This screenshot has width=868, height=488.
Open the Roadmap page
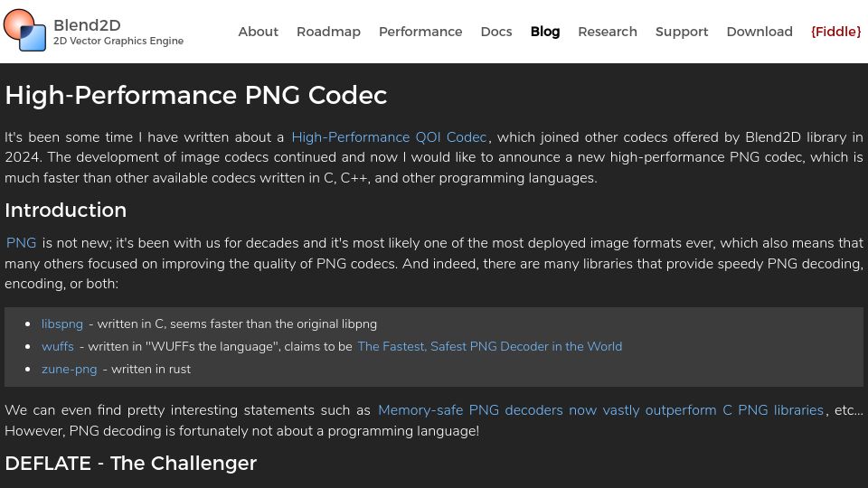click(328, 32)
